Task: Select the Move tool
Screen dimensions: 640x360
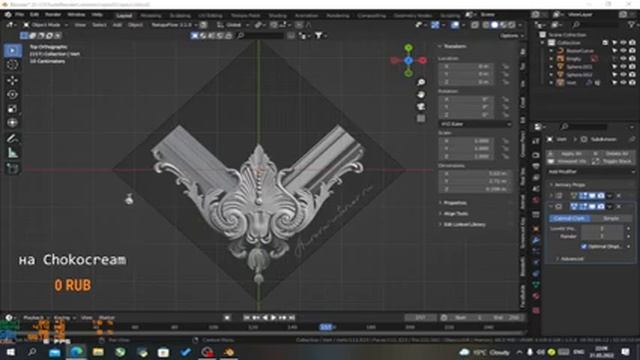Action: point(13,80)
